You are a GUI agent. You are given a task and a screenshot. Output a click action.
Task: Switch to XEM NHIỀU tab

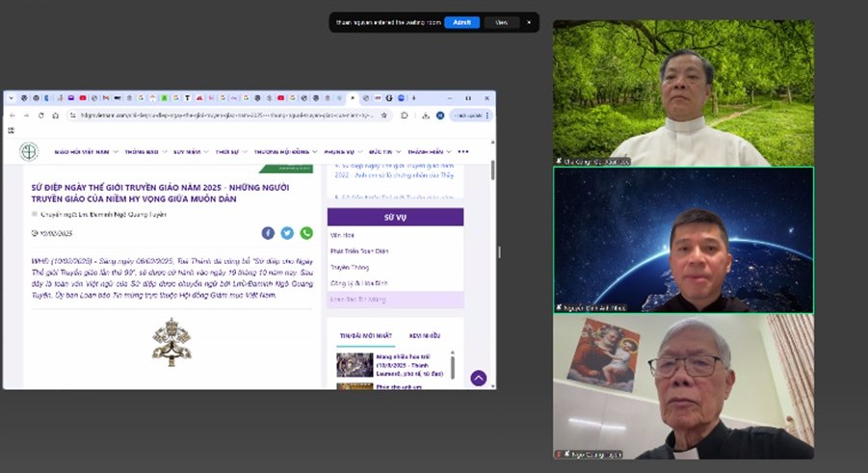(424, 335)
